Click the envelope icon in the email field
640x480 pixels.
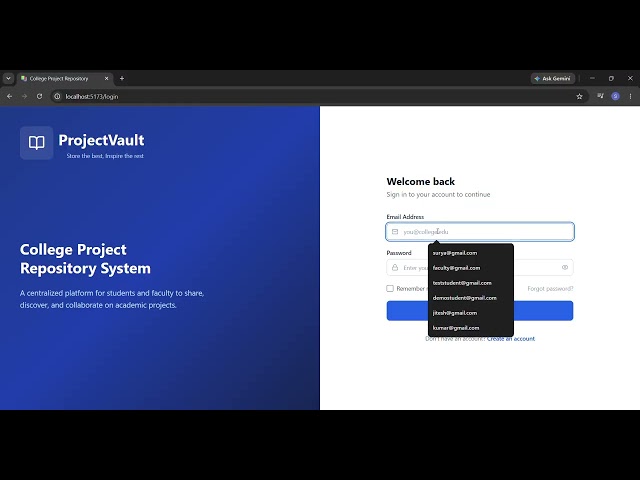pos(395,232)
